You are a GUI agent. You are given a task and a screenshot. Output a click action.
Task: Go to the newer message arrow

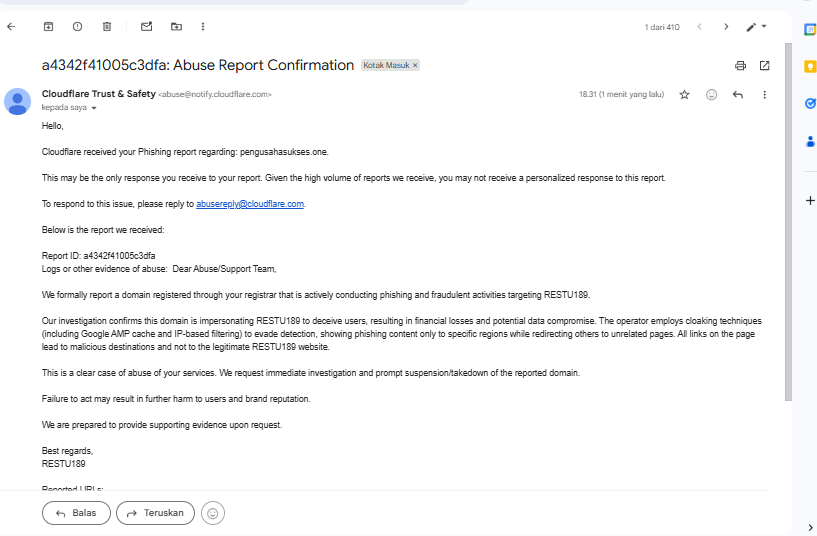[700, 27]
